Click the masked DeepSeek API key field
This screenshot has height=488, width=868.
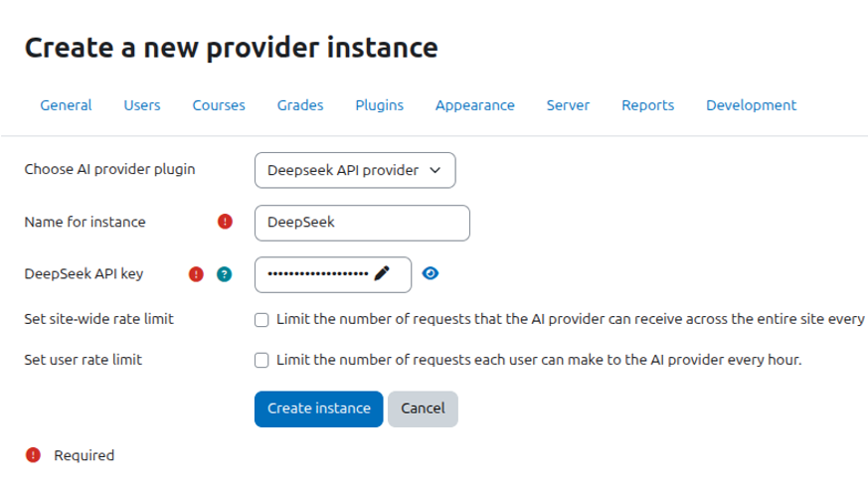point(333,274)
